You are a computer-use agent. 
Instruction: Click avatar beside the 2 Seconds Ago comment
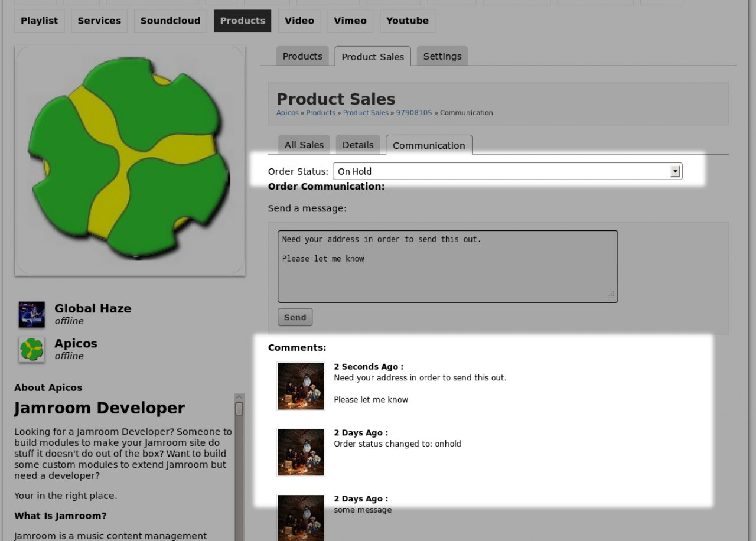[301, 386]
